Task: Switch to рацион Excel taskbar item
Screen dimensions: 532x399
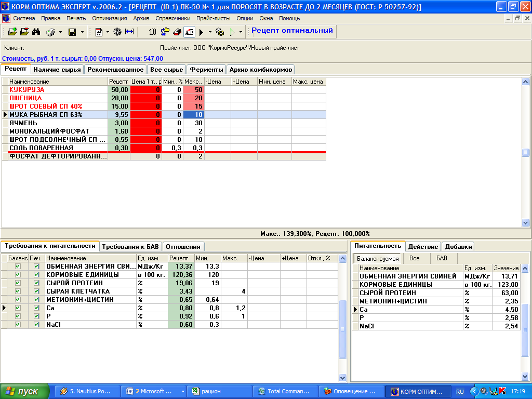Action: [x=220, y=392]
